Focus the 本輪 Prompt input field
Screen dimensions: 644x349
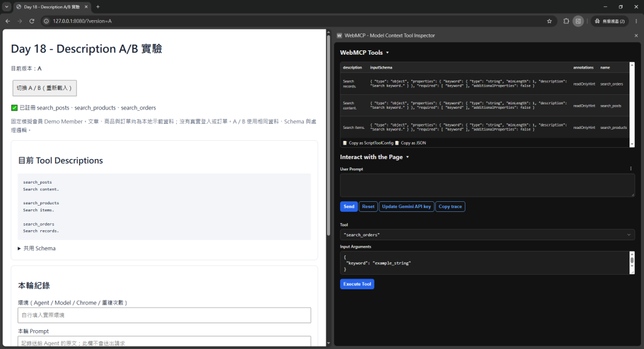(164, 341)
